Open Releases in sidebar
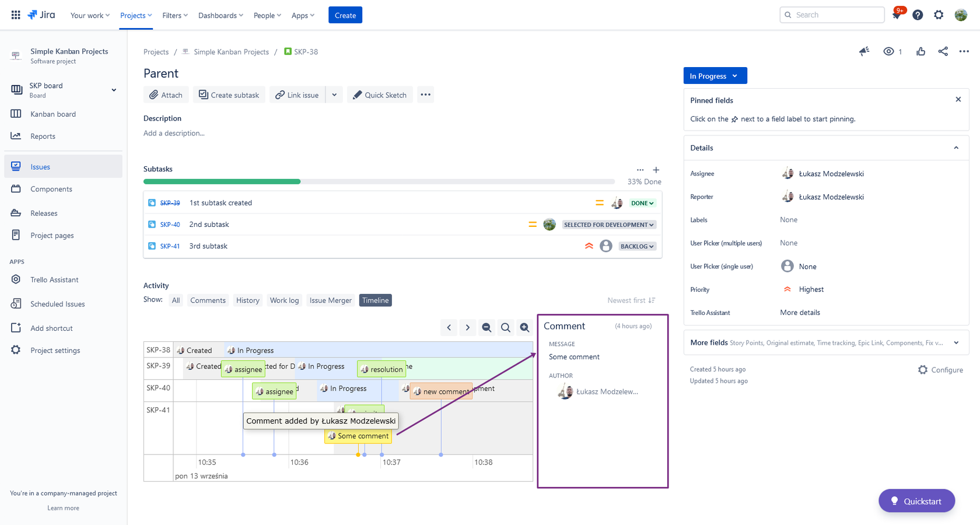The width and height of the screenshot is (980, 525). 64,213
